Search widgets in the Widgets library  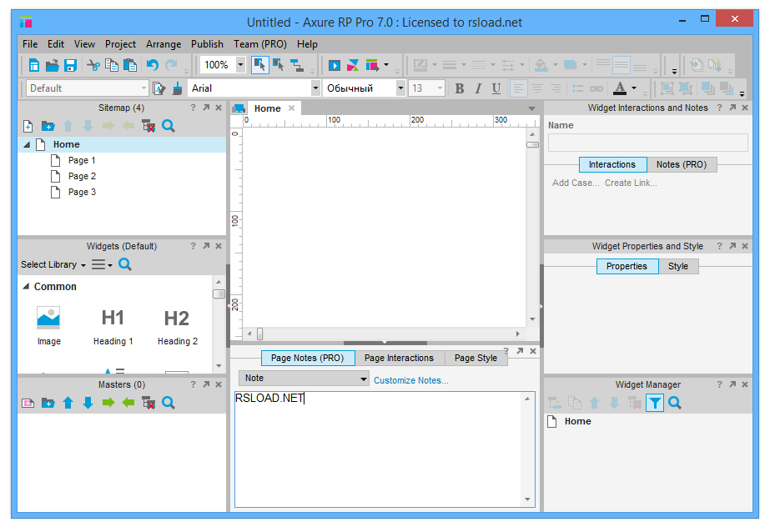(x=125, y=264)
